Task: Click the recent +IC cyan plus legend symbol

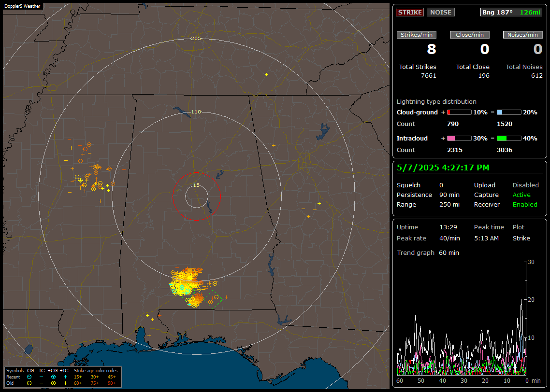Action: (x=65, y=377)
